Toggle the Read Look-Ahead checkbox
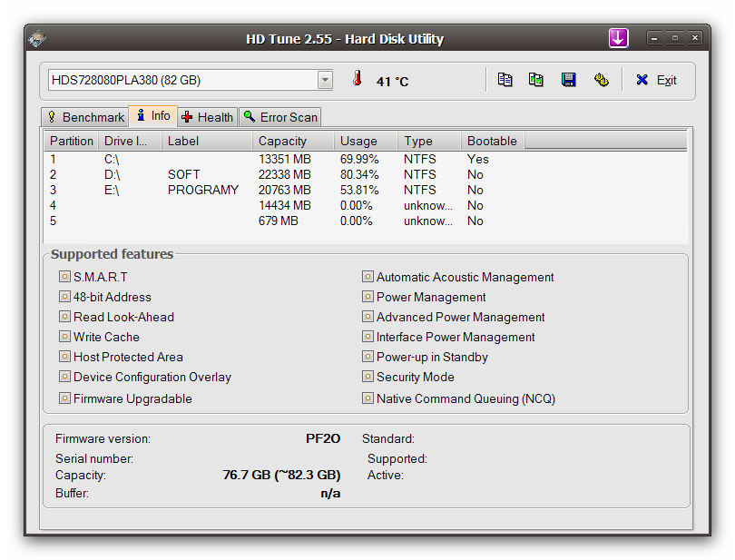The width and height of the screenshot is (735, 560). point(64,317)
